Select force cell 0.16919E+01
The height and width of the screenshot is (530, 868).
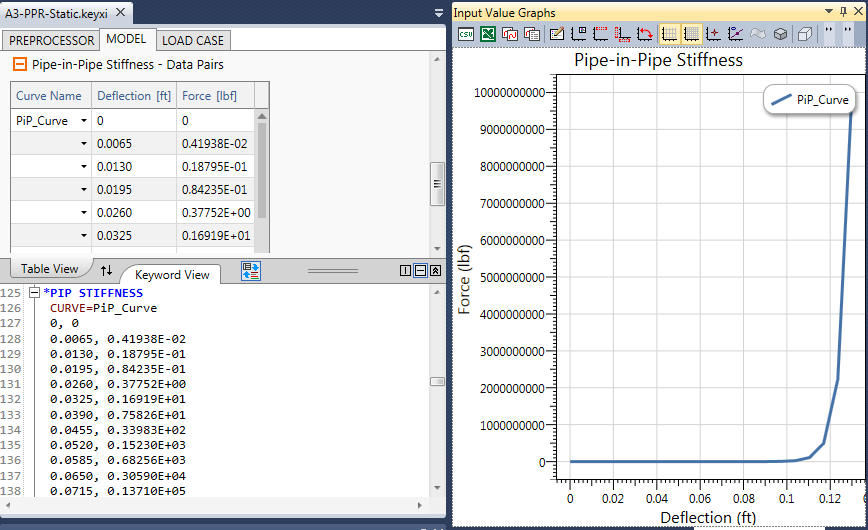[215, 236]
